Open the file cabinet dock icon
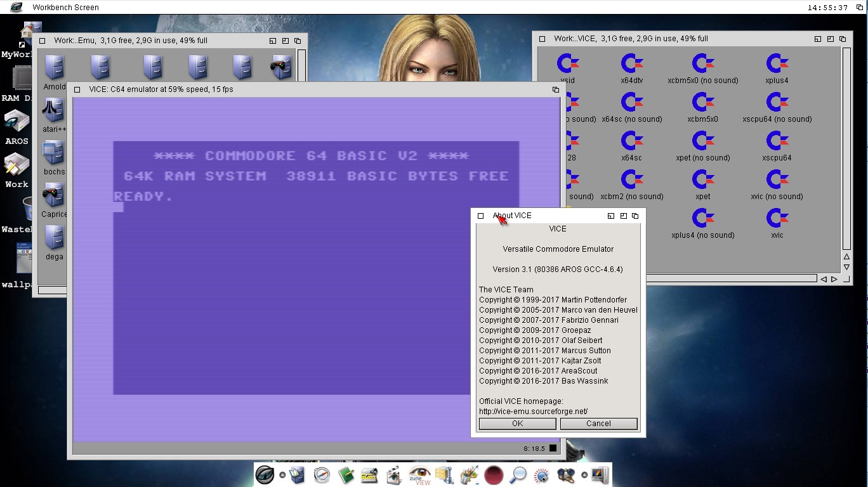The image size is (868, 487). click(297, 474)
